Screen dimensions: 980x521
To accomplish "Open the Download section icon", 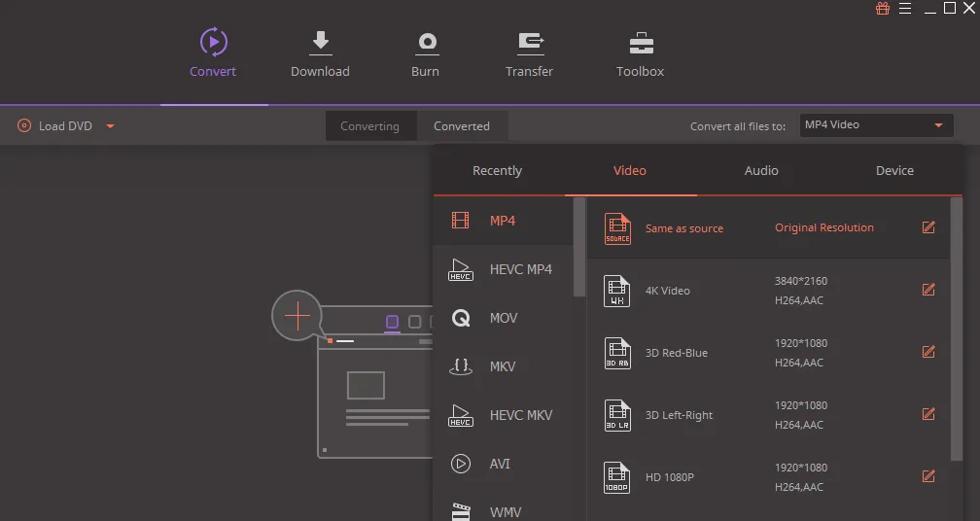I will pyautogui.click(x=320, y=42).
